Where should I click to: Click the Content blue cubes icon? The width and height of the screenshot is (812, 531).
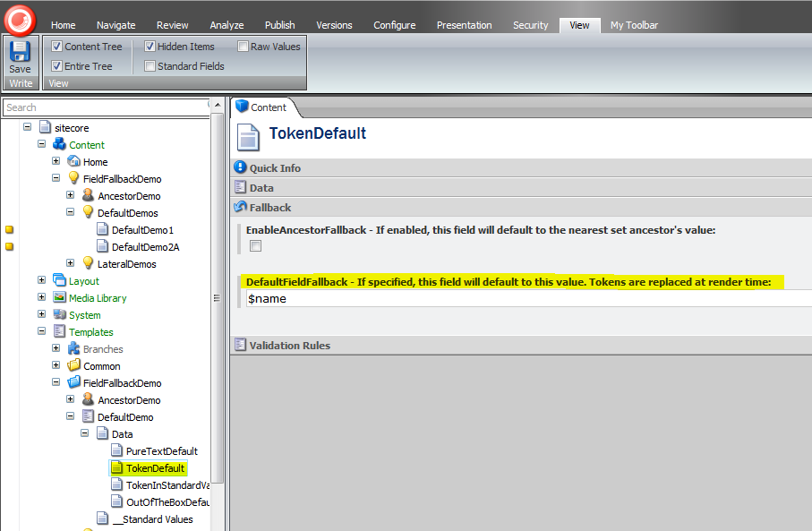60,144
